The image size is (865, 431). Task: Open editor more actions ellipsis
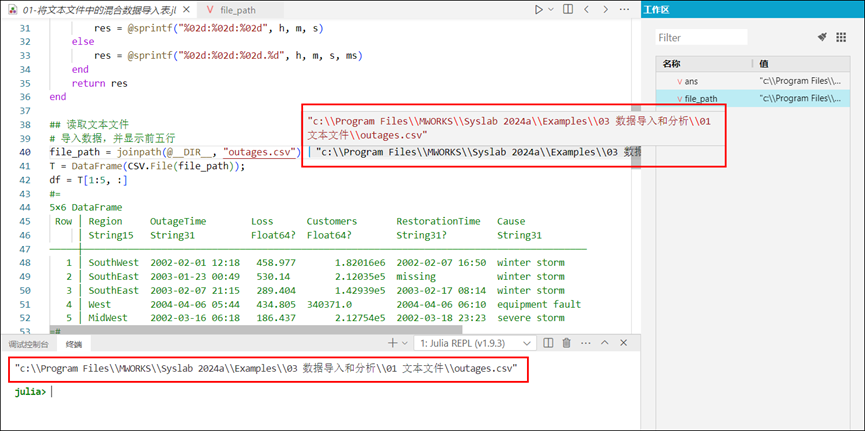click(624, 9)
